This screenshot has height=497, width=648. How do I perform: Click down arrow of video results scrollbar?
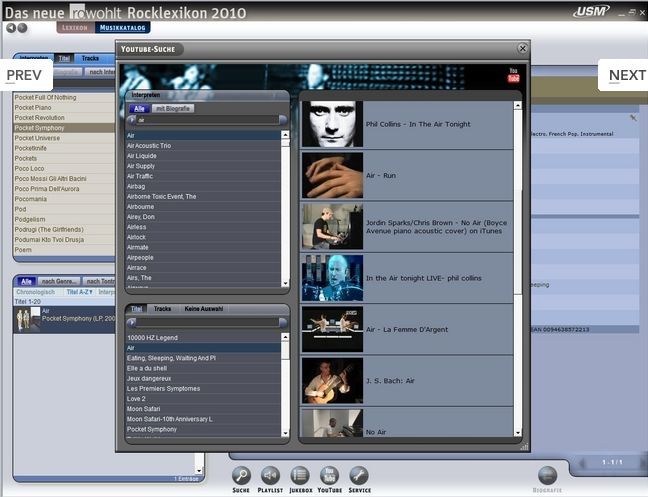pyautogui.click(x=517, y=433)
